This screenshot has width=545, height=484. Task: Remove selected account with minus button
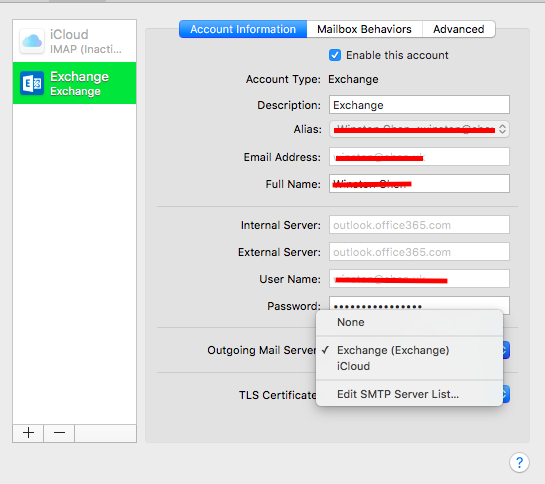click(59, 433)
